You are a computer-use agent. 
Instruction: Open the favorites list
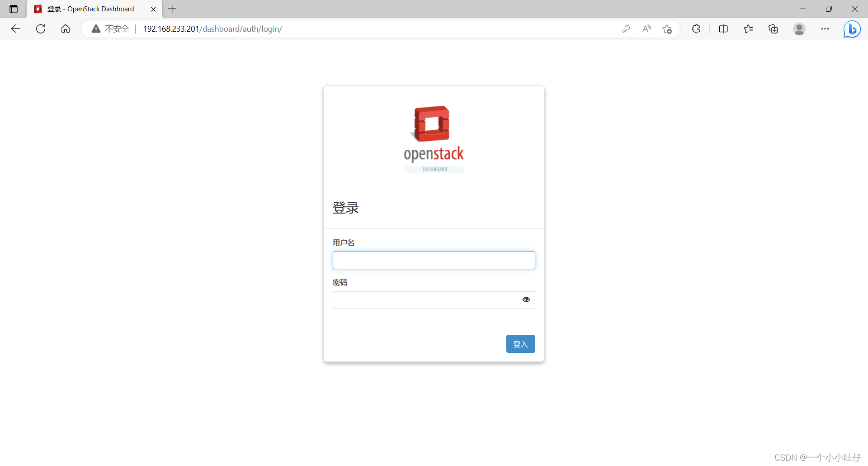748,29
